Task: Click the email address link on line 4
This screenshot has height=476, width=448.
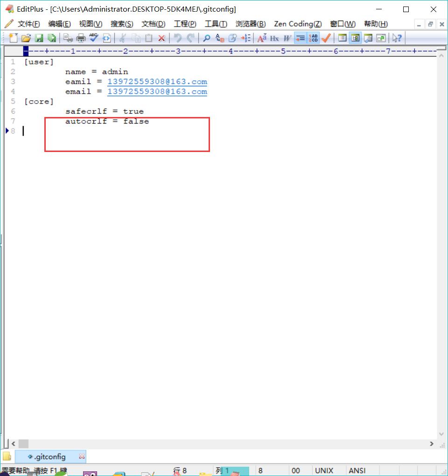Action: (x=157, y=92)
